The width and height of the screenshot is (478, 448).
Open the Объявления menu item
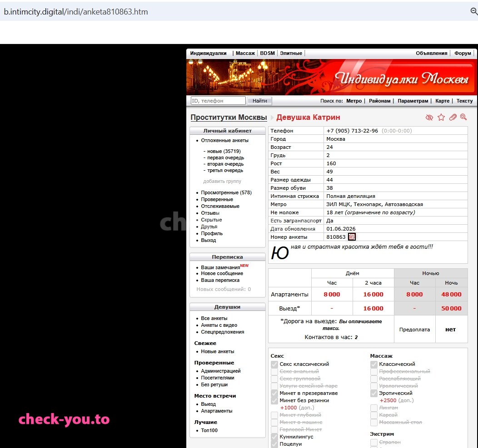point(431,53)
